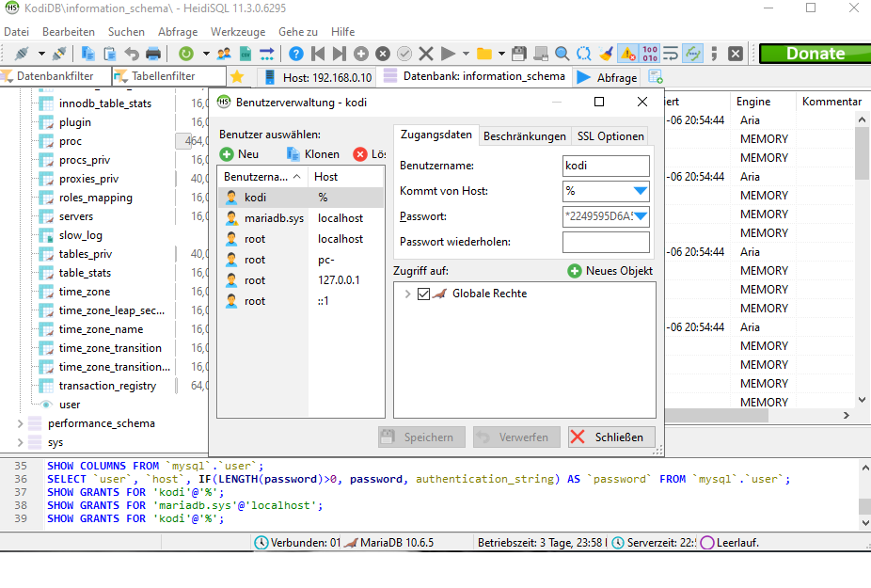This screenshot has width=871, height=588.
Task: Open the run query dropdown arrow
Action: click(x=466, y=54)
